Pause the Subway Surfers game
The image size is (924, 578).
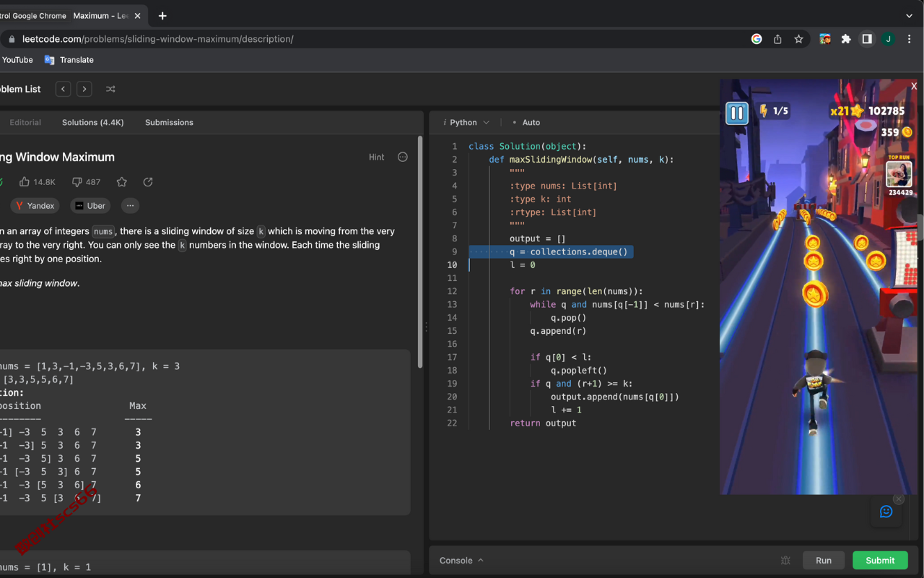(x=736, y=113)
